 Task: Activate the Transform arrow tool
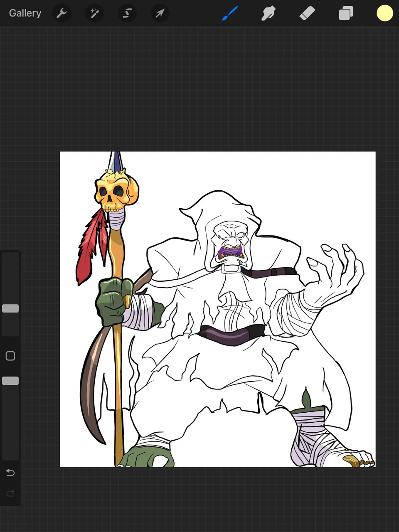tap(160, 13)
